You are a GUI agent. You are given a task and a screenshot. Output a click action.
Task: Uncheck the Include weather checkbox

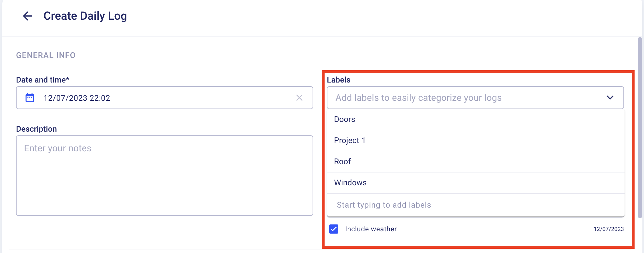coord(334,229)
